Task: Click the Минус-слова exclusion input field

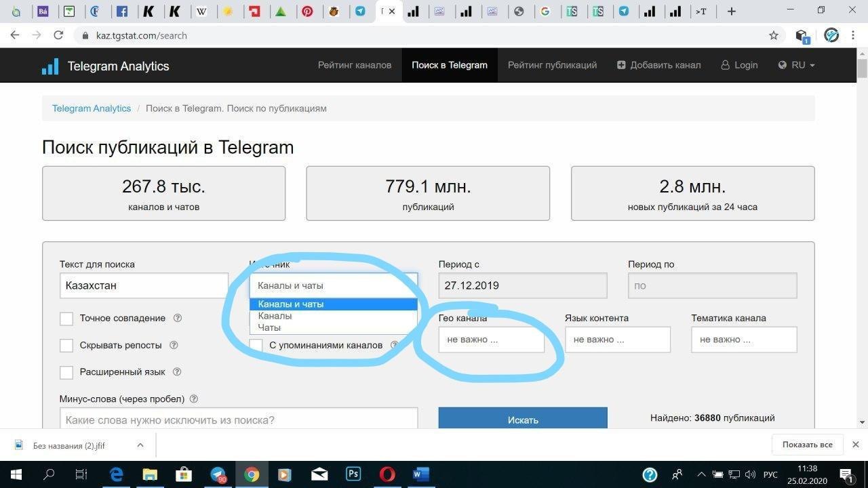Action: (239, 420)
